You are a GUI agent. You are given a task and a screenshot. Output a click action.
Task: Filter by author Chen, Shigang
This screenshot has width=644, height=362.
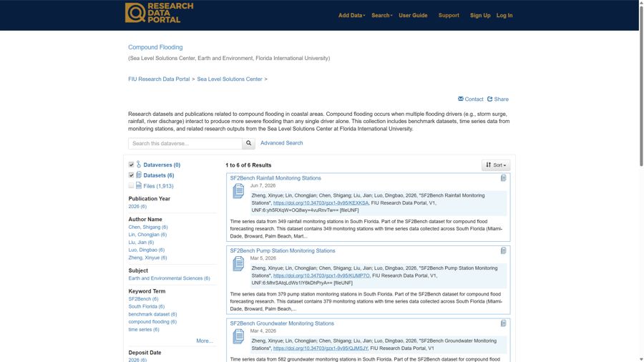click(148, 227)
